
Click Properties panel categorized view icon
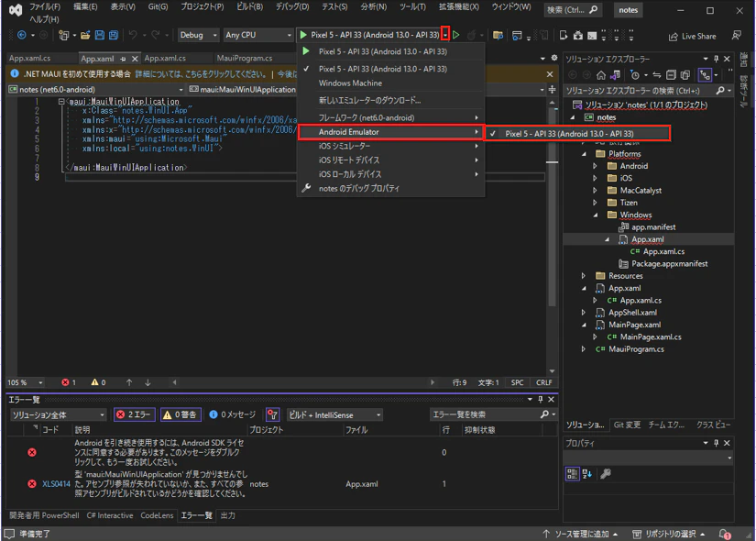click(572, 474)
